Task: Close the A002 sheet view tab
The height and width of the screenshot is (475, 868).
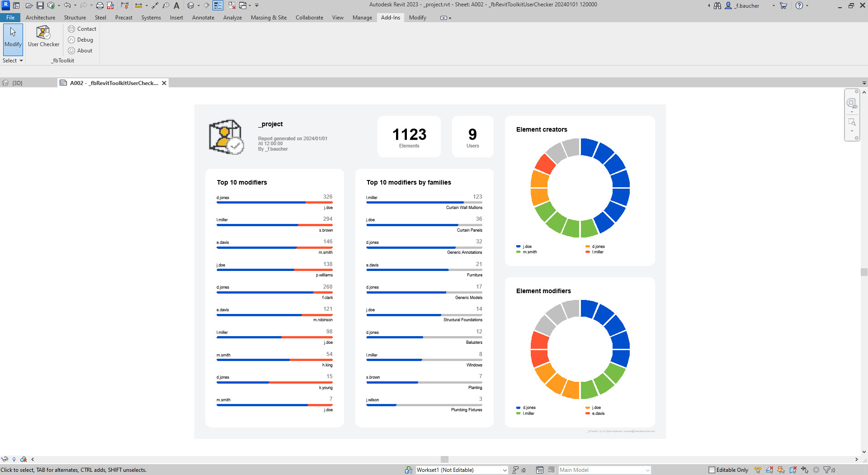Action: (x=164, y=83)
